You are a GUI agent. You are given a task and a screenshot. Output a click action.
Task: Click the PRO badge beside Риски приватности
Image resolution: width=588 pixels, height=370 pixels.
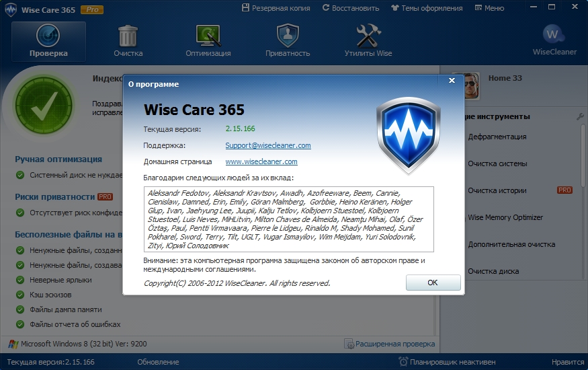[105, 196]
